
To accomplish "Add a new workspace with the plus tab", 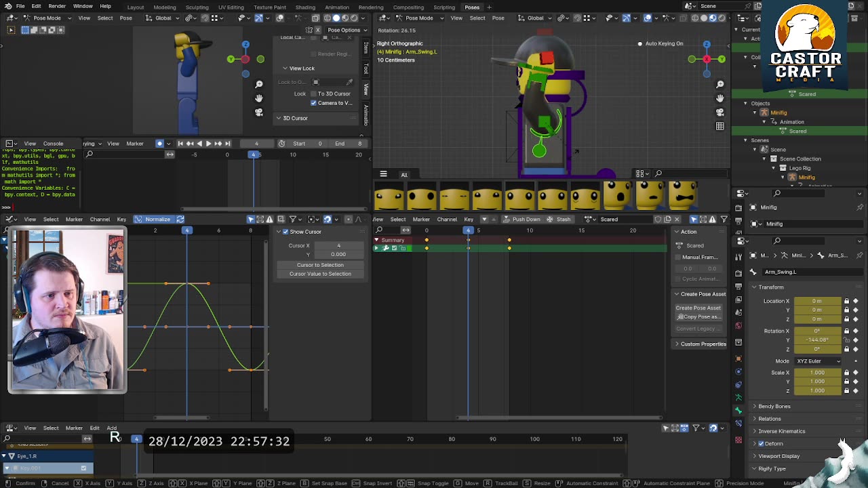I will [489, 7].
